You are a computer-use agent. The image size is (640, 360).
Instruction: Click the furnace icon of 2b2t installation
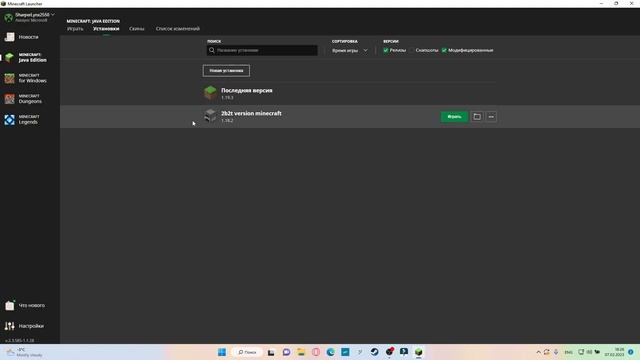click(210, 116)
